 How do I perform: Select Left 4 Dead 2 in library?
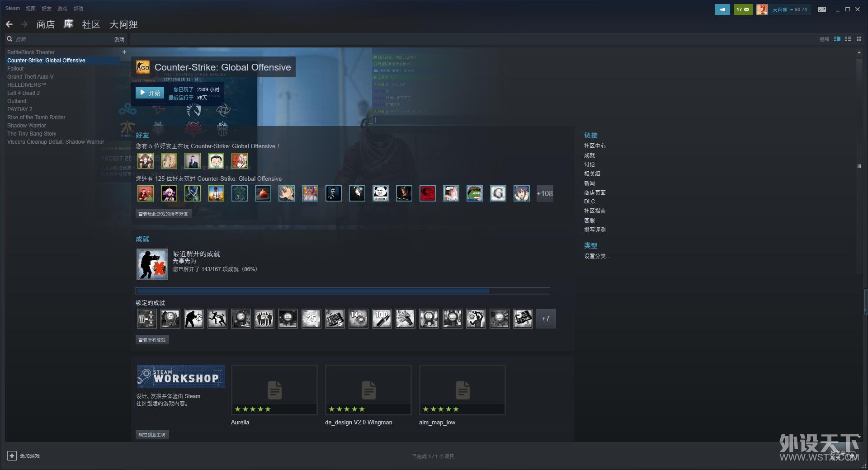(24, 93)
